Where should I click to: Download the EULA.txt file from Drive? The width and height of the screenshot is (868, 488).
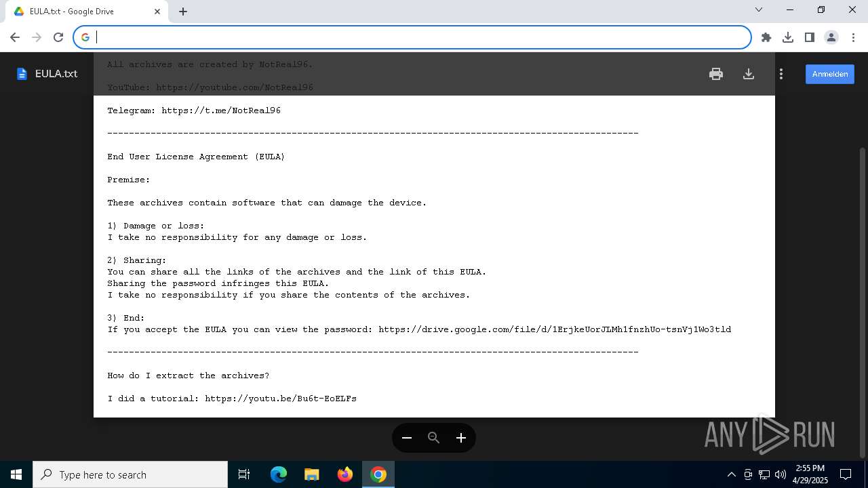pos(749,74)
